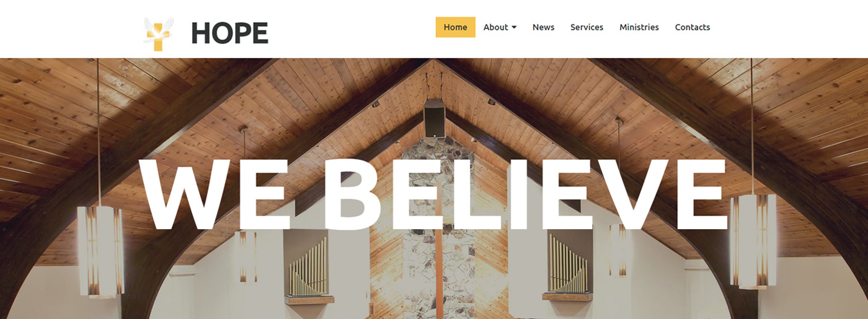Viewport: 868px width, 319px height.
Task: Click the word WE in hero heading
Action: 215,194
